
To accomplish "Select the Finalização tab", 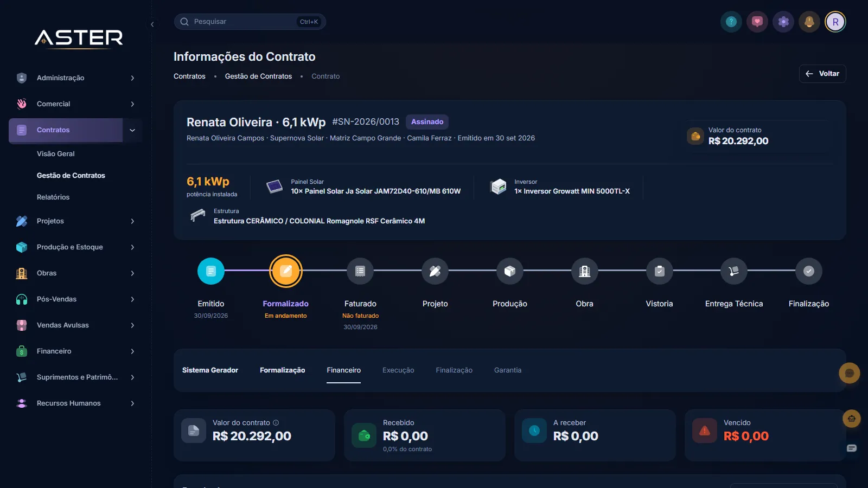I will (x=454, y=370).
